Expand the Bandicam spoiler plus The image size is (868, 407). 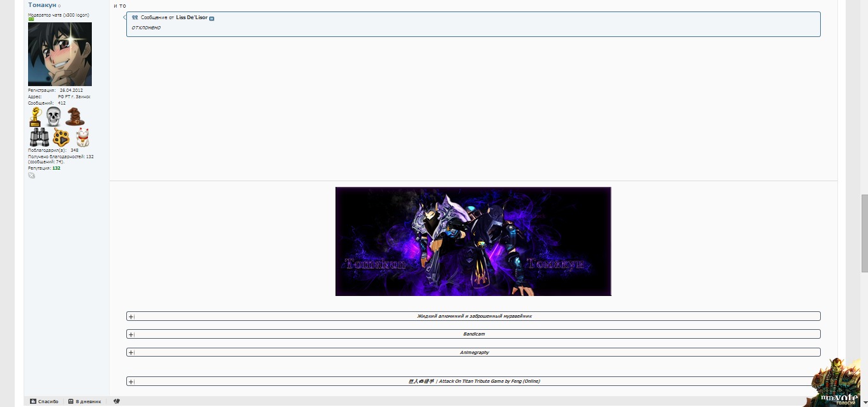pyautogui.click(x=131, y=334)
